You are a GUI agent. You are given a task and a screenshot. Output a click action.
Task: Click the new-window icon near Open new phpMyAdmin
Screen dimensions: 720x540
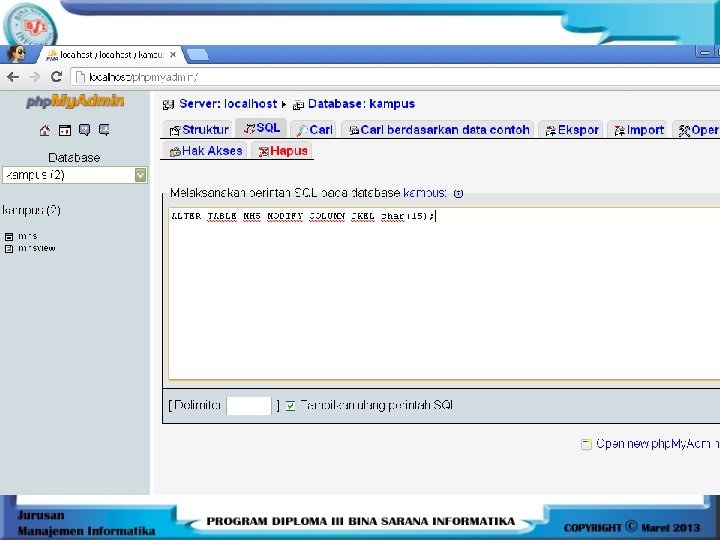[586, 444]
